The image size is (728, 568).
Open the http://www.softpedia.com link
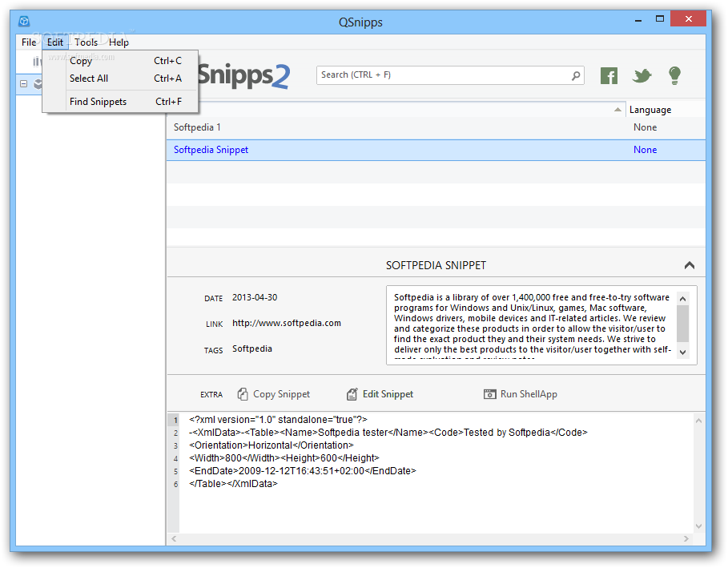[287, 323]
